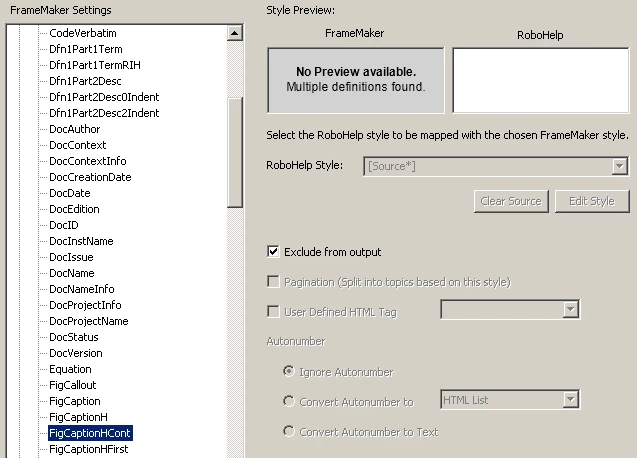Screen dimensions: 637x458
Task: Toggle the Pagination split into topics checkbox
Action: tap(273, 282)
